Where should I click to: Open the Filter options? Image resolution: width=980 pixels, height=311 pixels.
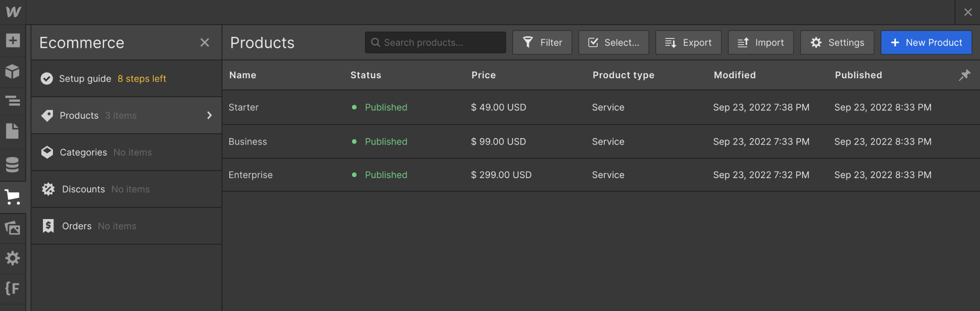coord(542,43)
